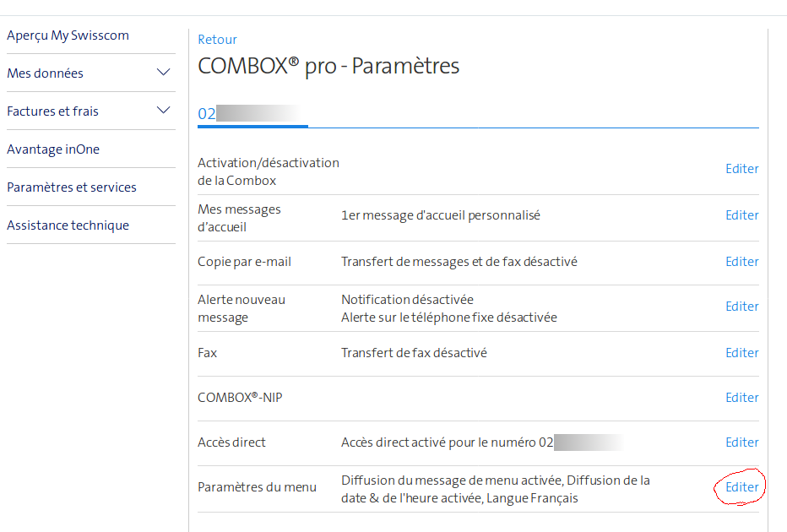The width and height of the screenshot is (787, 532).
Task: Edit the COMBOX-NIP setting
Action: click(x=741, y=397)
